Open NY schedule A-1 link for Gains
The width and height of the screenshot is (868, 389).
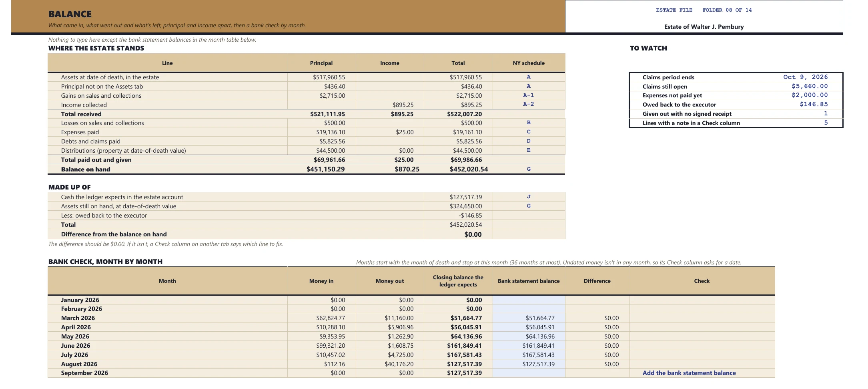click(528, 95)
